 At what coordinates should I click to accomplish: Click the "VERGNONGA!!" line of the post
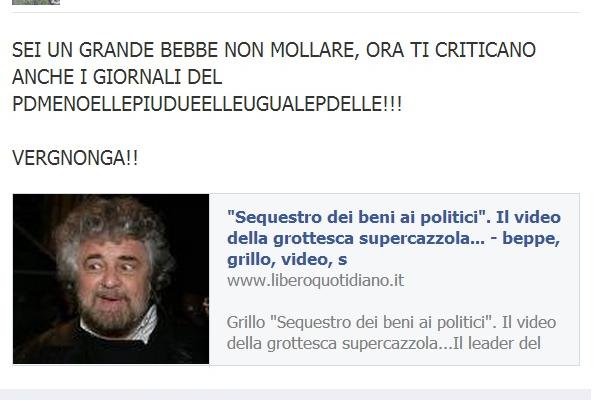pos(75,158)
